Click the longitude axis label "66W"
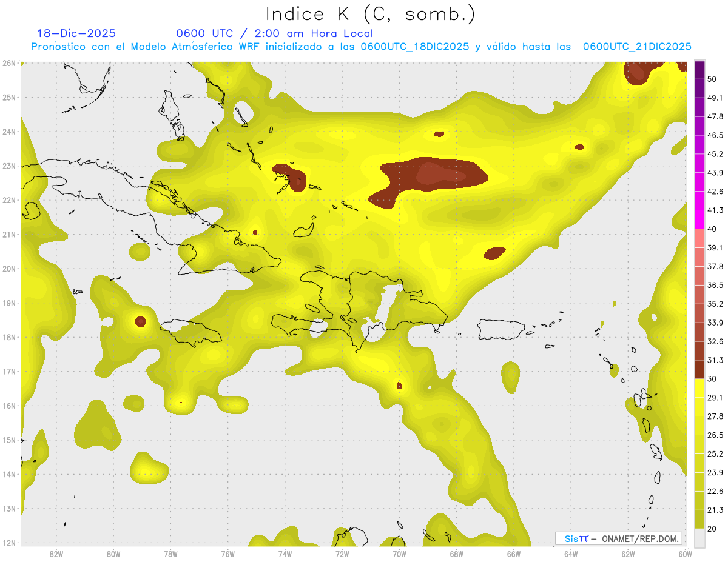 pos(513,554)
